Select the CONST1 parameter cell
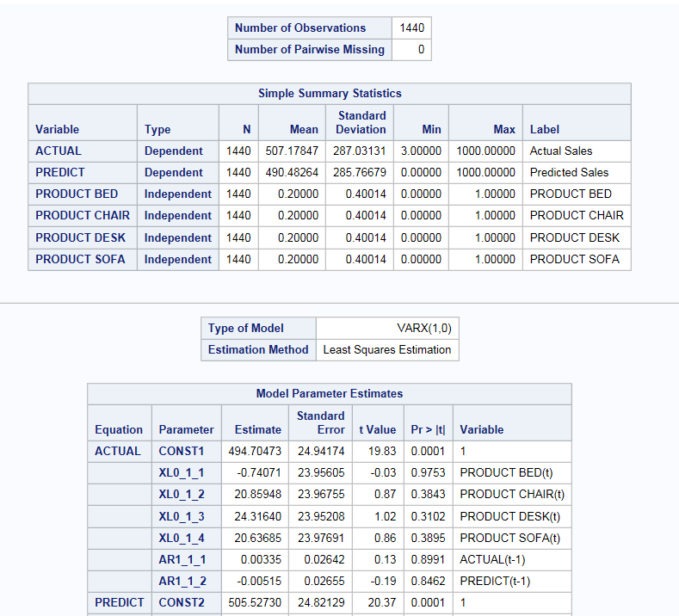Screen dimensions: 679x616 [182, 451]
